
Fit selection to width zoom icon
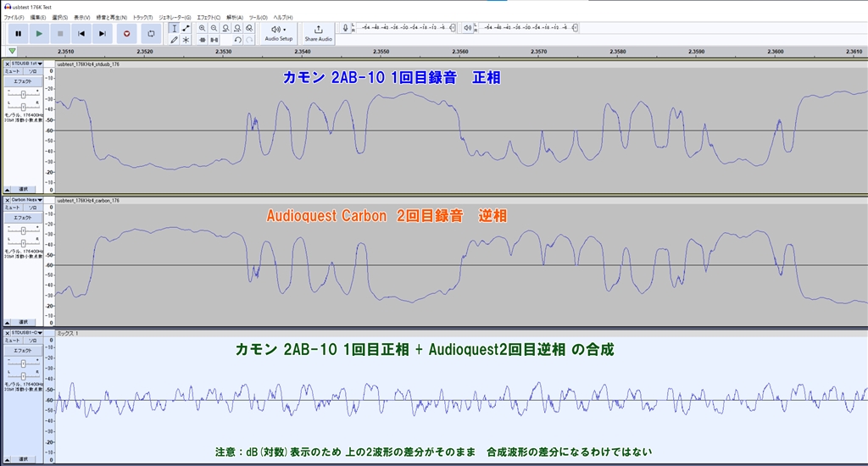225,28
